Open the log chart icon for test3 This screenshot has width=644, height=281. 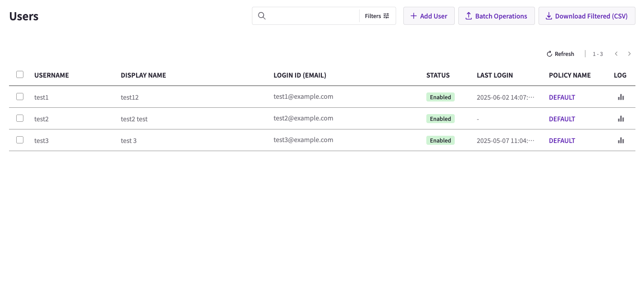621,140
